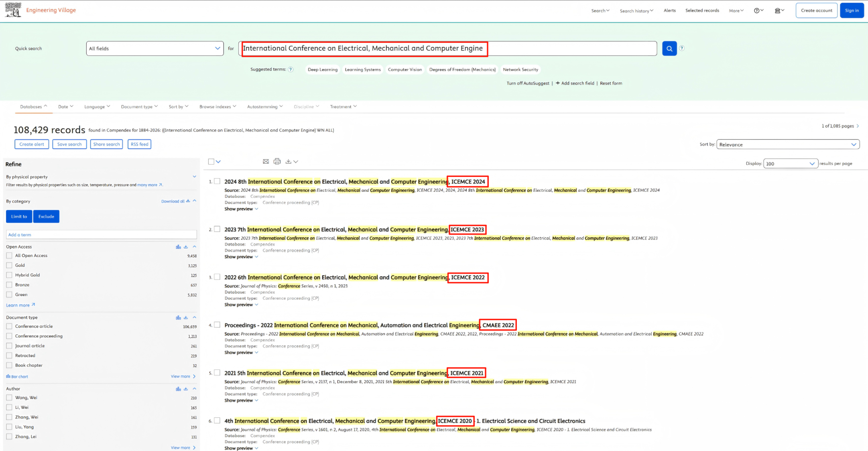Open the Browse indexes menu
Screen dimensions: 868x451
218,107
